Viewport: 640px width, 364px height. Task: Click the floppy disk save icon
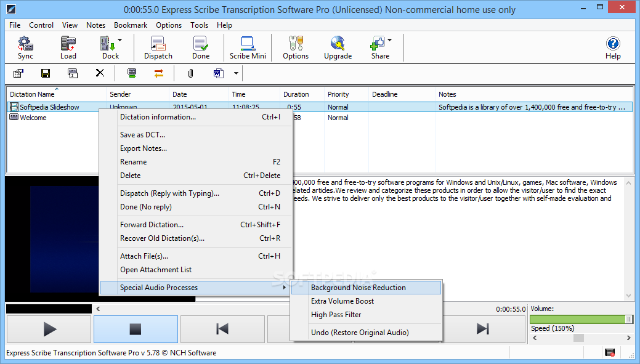pyautogui.click(x=46, y=73)
